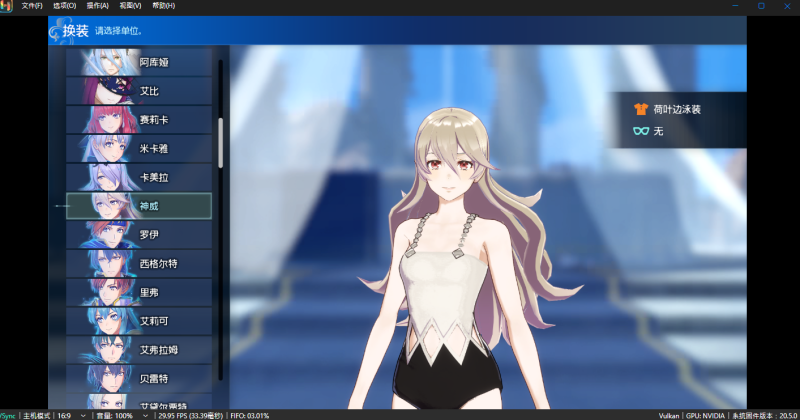Select the 阿库娅 unit row

tap(139, 62)
